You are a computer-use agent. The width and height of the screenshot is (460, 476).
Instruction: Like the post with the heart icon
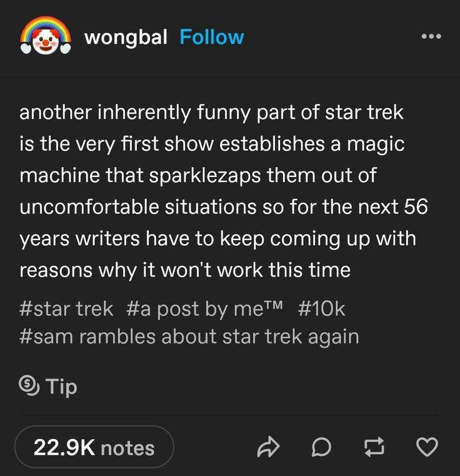click(427, 447)
